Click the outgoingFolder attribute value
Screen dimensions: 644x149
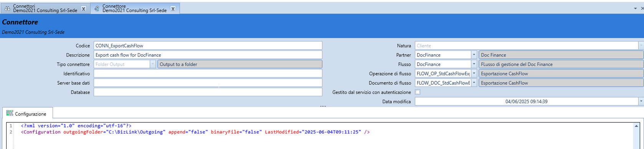[x=136, y=132]
